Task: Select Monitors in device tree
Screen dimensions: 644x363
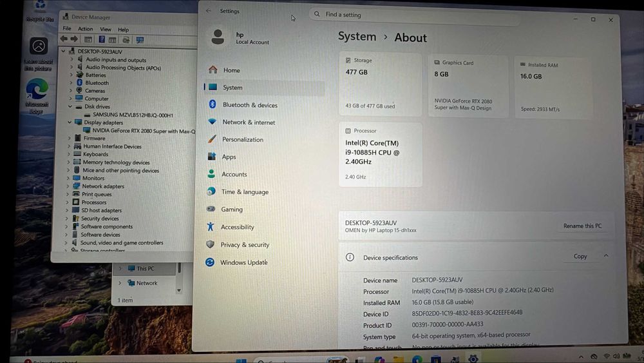Action: point(93,178)
